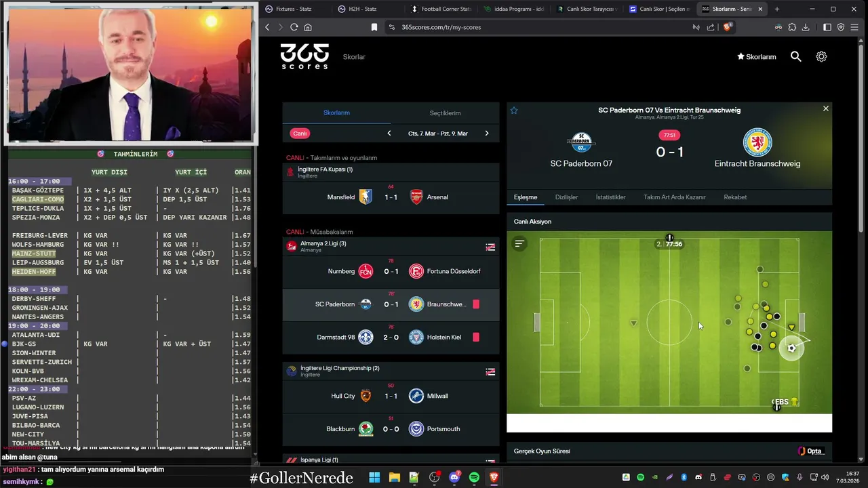Open the Eşleşme match tab
The height and width of the screenshot is (488, 868).
[526, 197]
